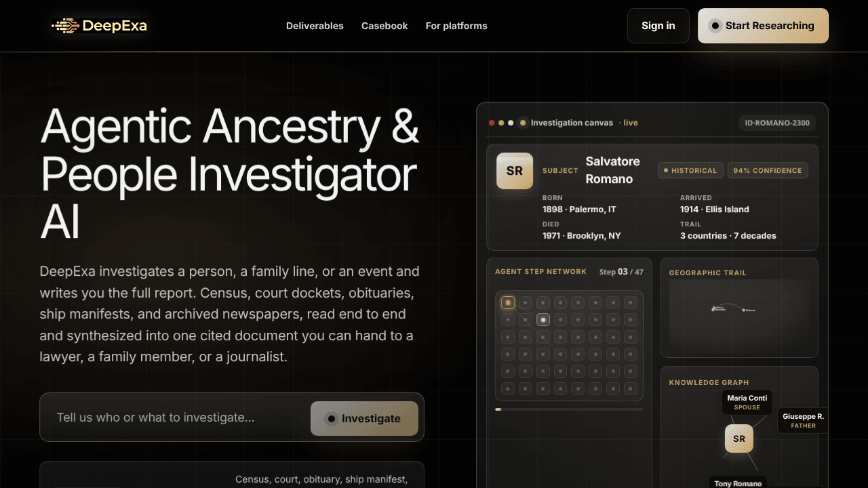Click the 'Agentic Ancestry & People Investigator AI' headline
The image size is (868, 488).
[231, 174]
